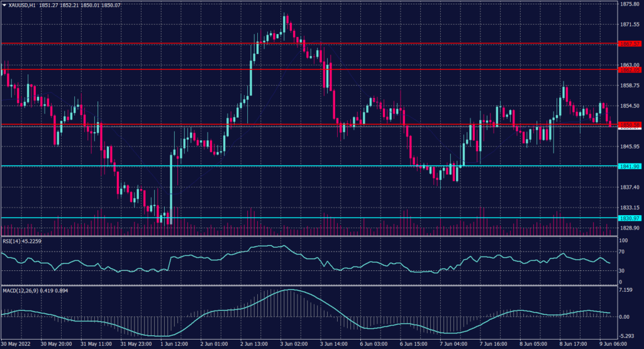Click the triangle arrow beside XAUUSD,H1
This screenshot has height=349, width=644.
point(4,5)
